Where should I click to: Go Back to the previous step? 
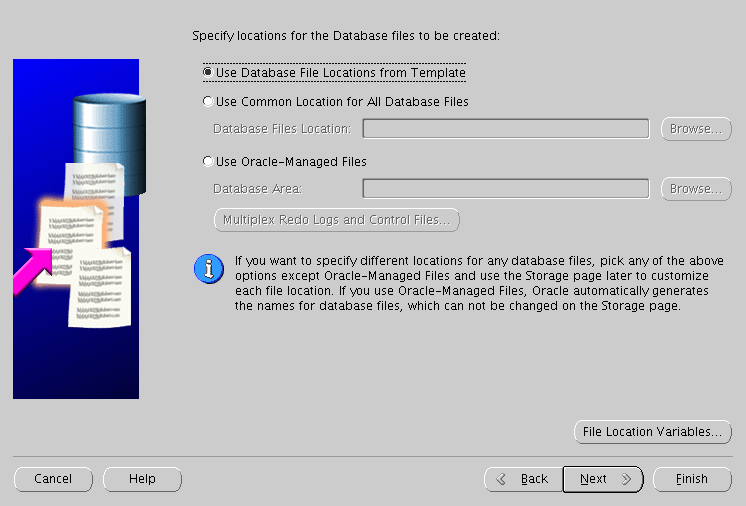click(x=524, y=479)
